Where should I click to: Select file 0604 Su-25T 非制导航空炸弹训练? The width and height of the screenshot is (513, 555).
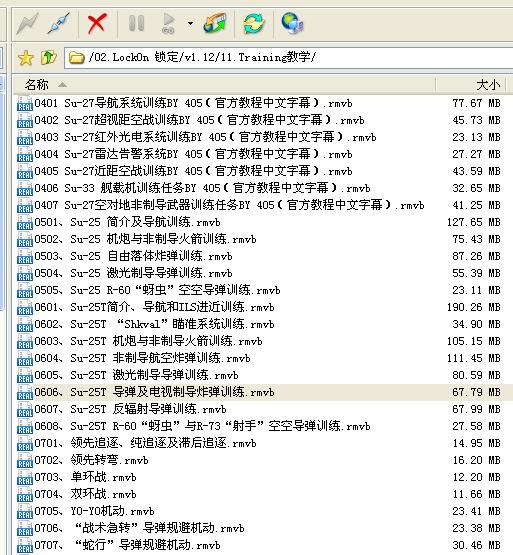[142, 358]
